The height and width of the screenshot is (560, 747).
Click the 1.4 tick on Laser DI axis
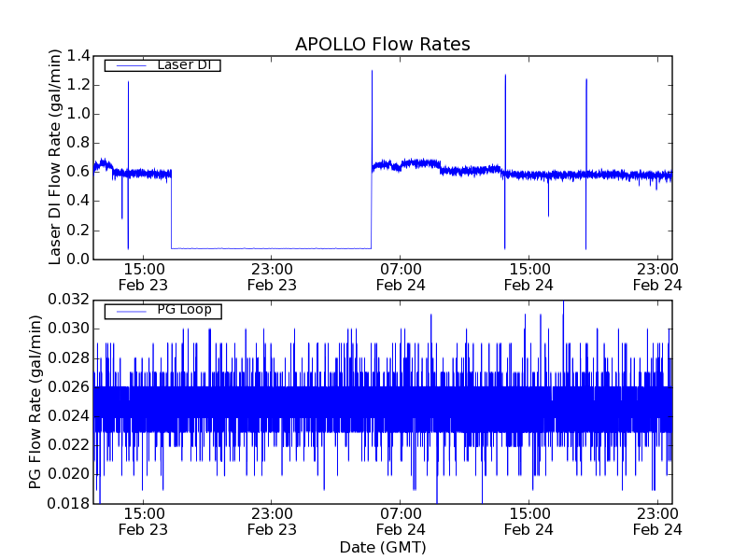(78, 57)
